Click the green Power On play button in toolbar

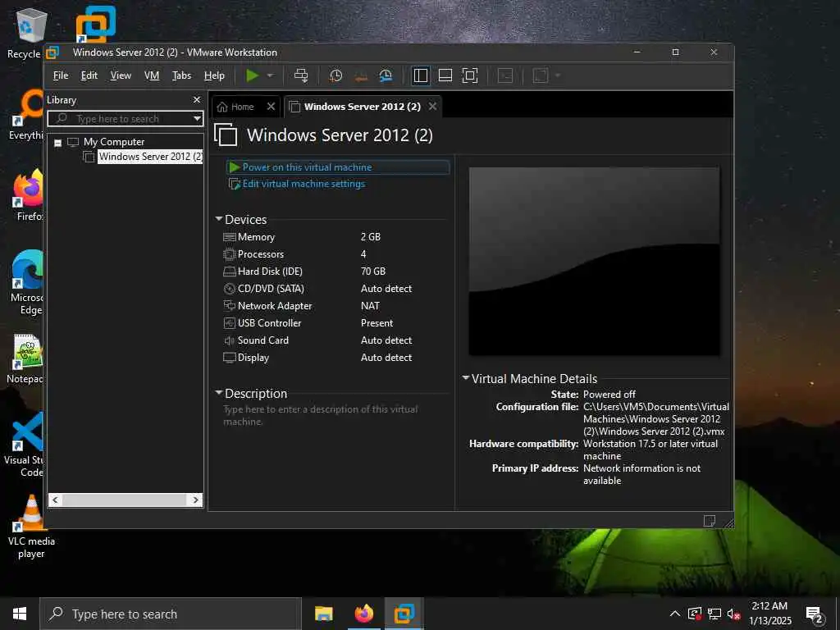pyautogui.click(x=253, y=75)
